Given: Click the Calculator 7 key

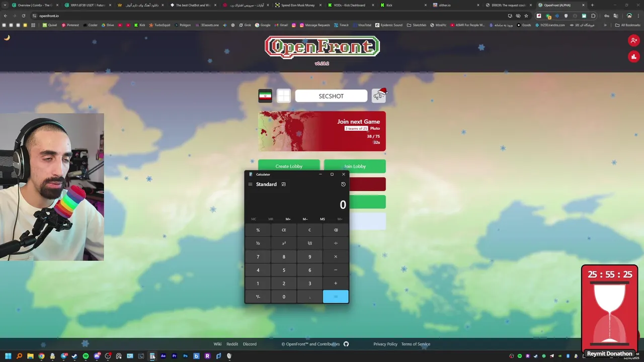Looking at the screenshot, I should (x=258, y=257).
